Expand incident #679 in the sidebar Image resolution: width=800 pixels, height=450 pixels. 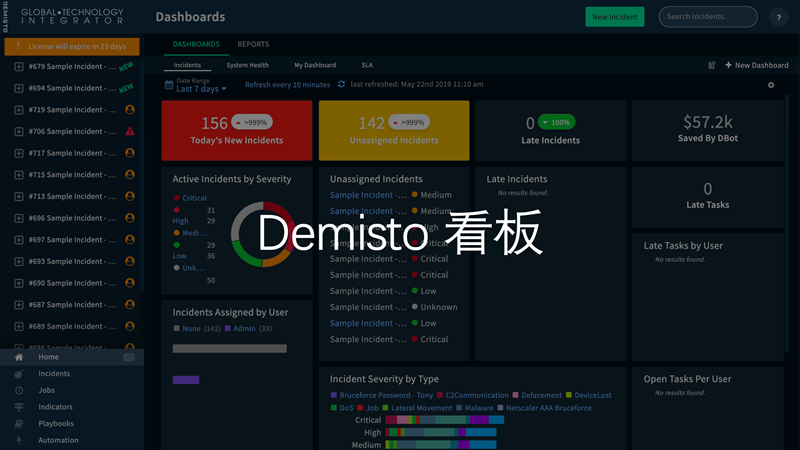[19, 66]
